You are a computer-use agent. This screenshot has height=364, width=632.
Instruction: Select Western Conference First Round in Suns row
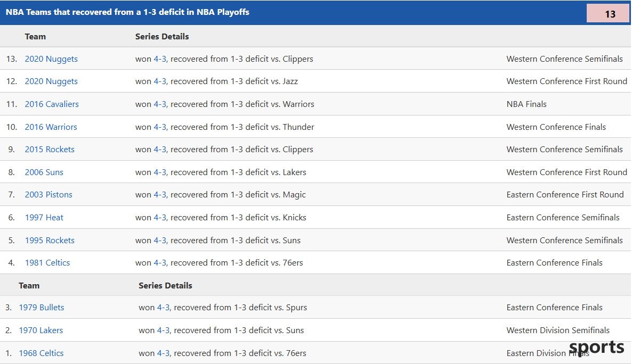pyautogui.click(x=566, y=172)
